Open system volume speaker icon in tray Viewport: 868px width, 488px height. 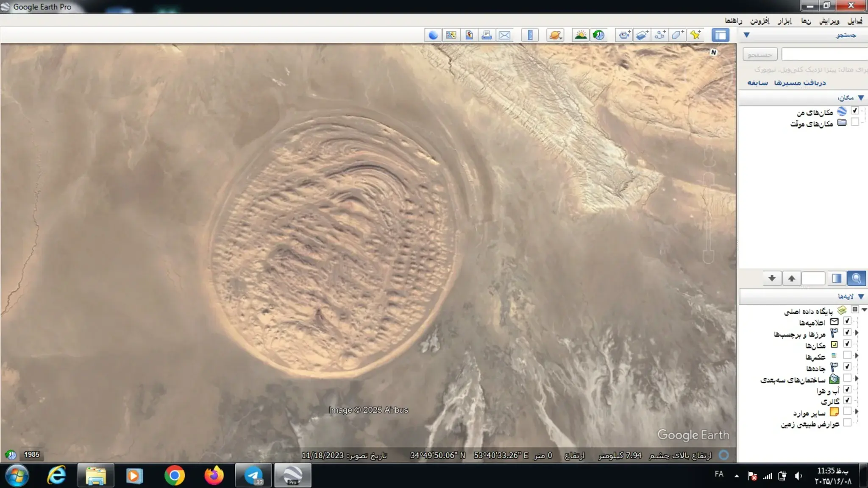pos(798,476)
